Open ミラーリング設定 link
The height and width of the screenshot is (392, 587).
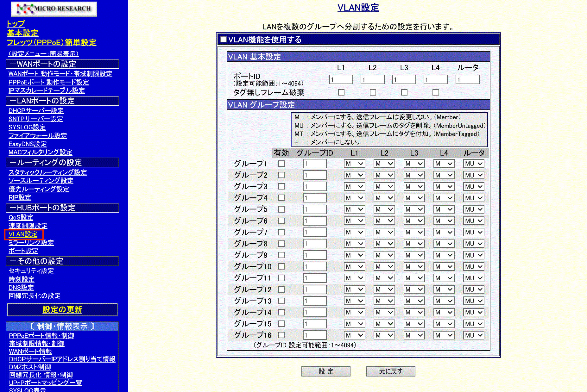pos(31,243)
